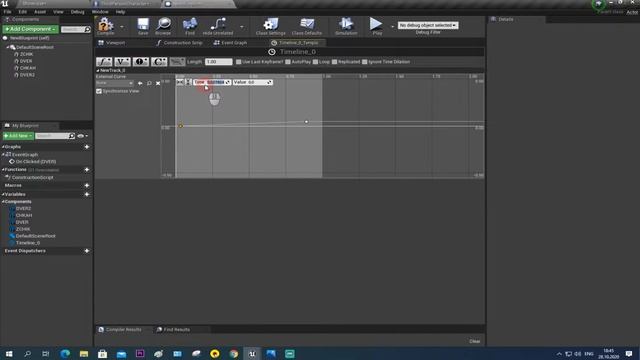Viewport: 640px width, 360px height.
Task: Click the zoom to fit vertical icon
Action: 188,82
